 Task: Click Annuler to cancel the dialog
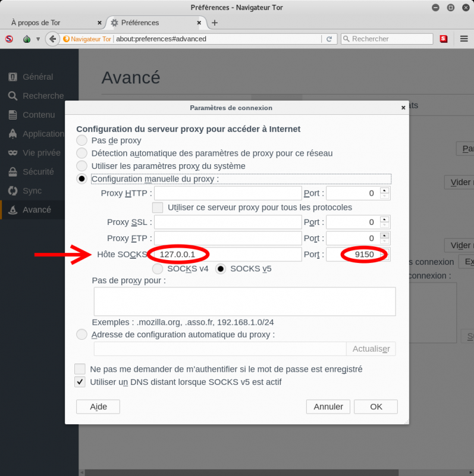click(x=328, y=406)
